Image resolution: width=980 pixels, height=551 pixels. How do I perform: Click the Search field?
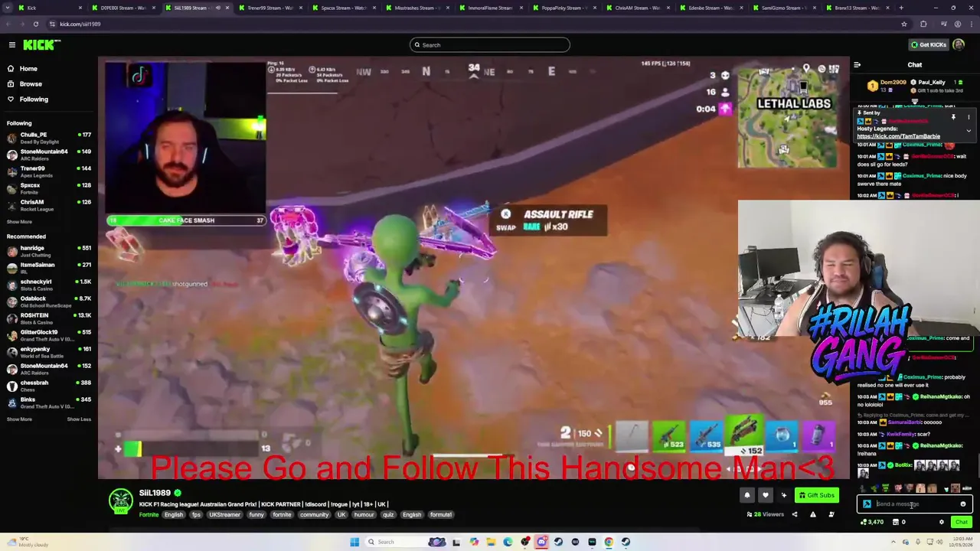tap(490, 45)
